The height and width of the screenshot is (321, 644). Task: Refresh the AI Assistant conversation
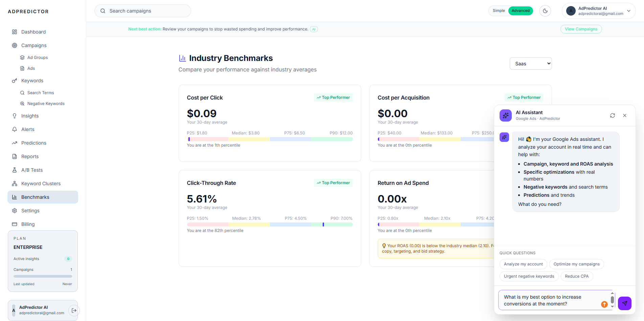point(612,115)
